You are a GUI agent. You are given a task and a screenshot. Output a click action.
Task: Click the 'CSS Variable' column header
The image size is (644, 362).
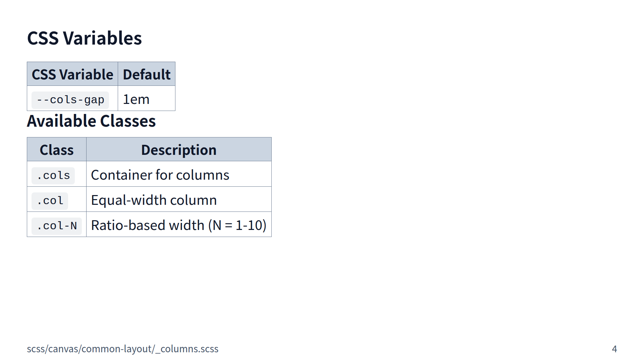tap(72, 74)
